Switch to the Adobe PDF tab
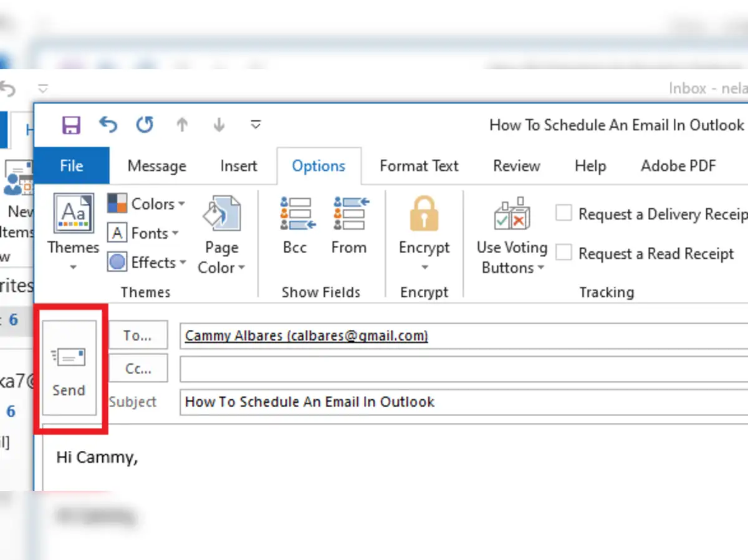 (x=678, y=166)
